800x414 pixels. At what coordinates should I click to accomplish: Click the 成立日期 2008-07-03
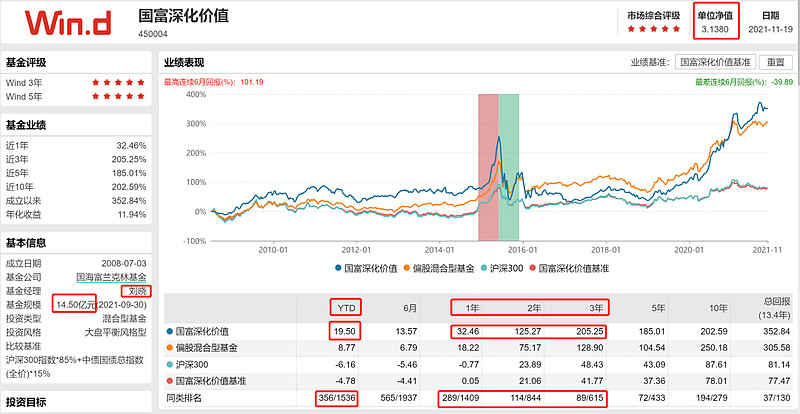click(x=124, y=264)
